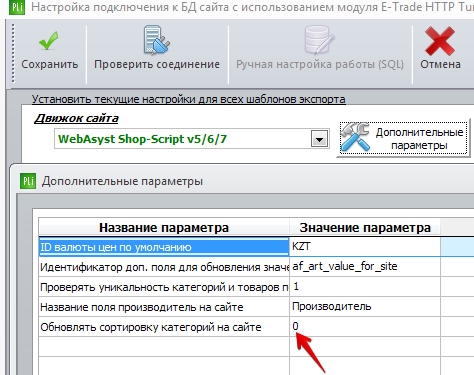The image size is (474, 375).
Task: Click the Движок сайта heading
Action: click(x=76, y=118)
